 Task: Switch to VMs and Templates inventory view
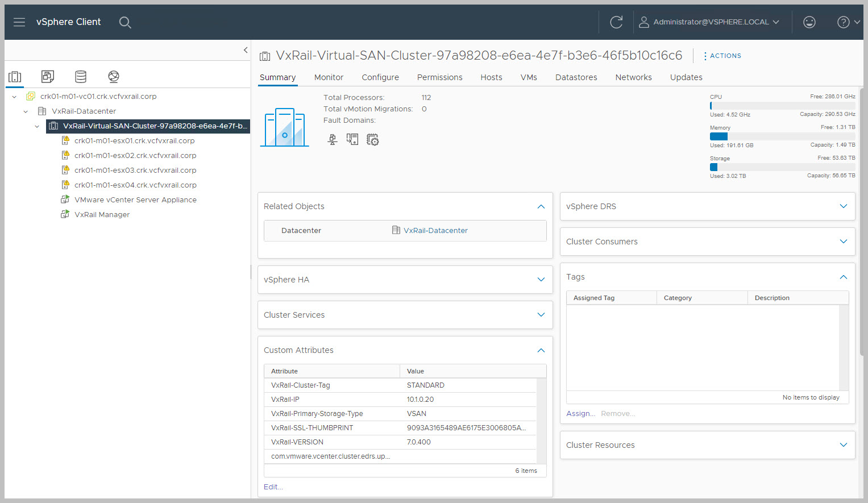48,76
